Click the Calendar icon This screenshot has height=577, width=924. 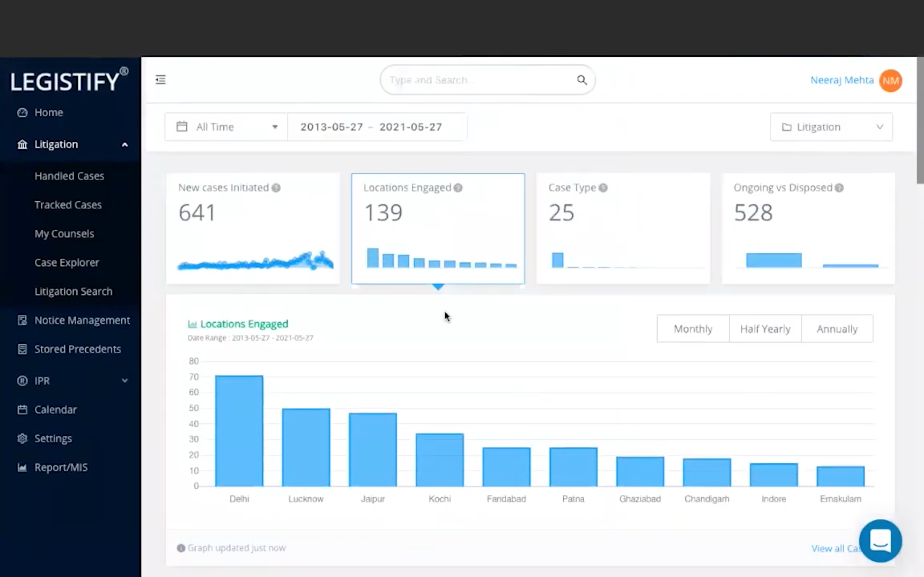[22, 409]
